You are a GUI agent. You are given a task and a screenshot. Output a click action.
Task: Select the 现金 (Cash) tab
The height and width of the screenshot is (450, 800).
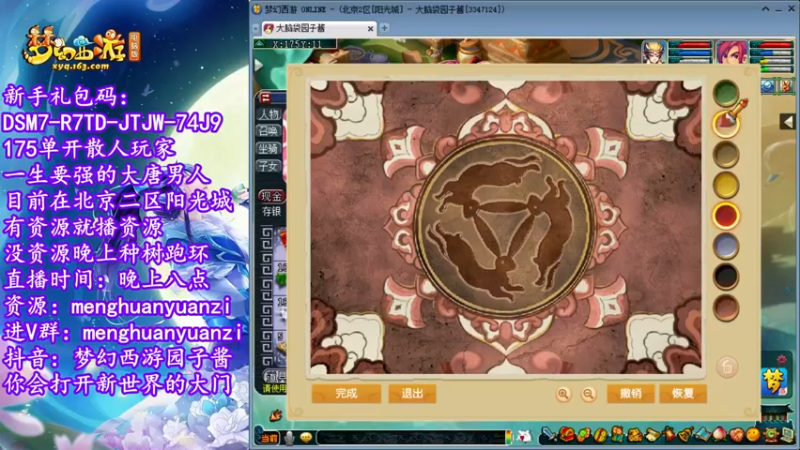(x=271, y=196)
